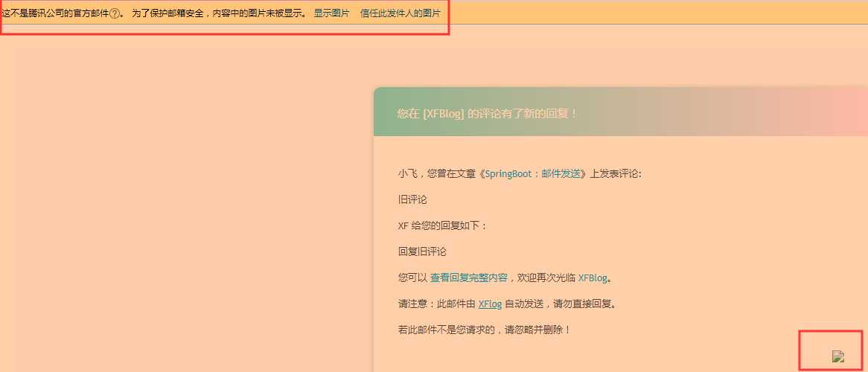The height and width of the screenshot is (372, 868).
Task: Click the line XF 给您的回复如下
Action: coord(442,225)
